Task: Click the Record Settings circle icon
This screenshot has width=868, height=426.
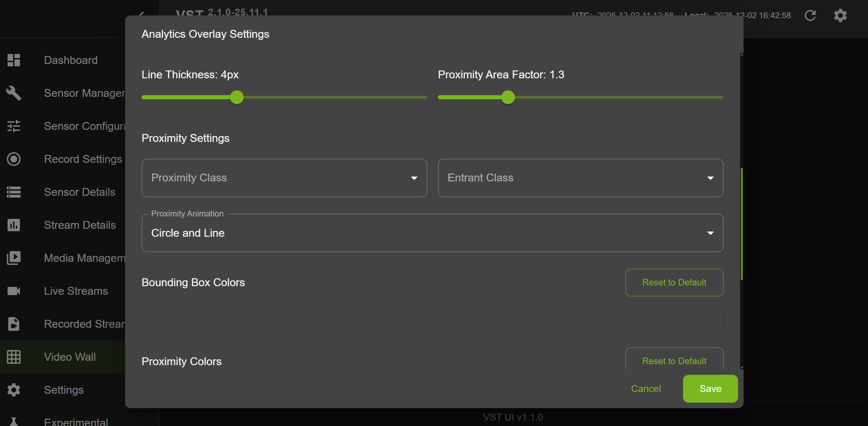Action: point(14,159)
